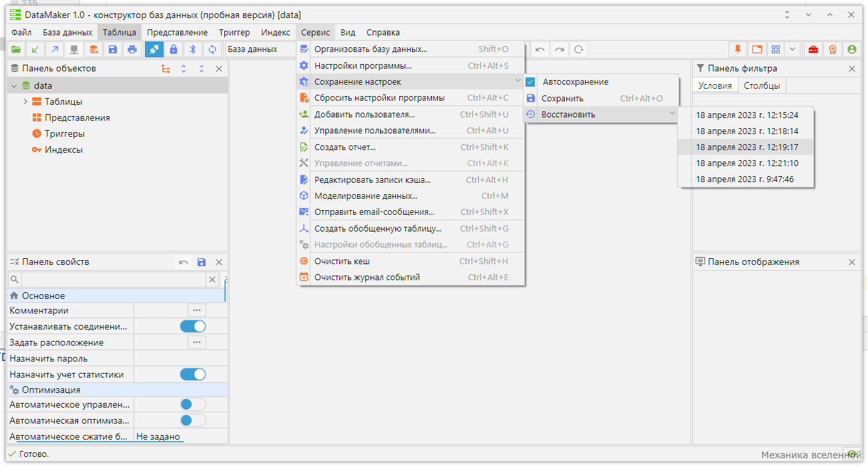
Task: Click the blue four-squares grid icon
Action: [775, 49]
